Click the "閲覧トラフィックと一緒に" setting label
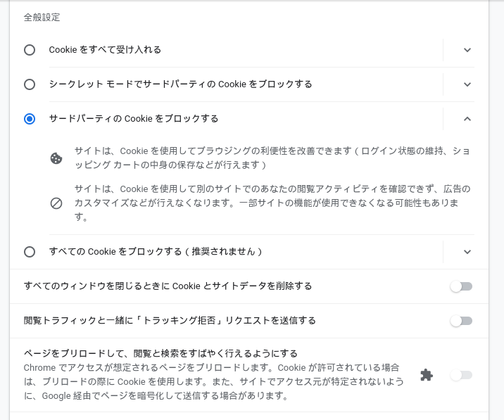This screenshot has height=420, width=504. click(170, 321)
